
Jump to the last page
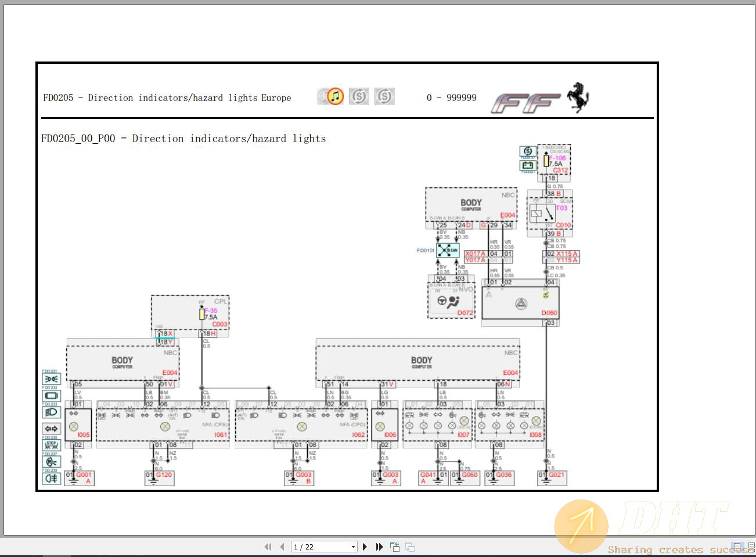tap(379, 547)
